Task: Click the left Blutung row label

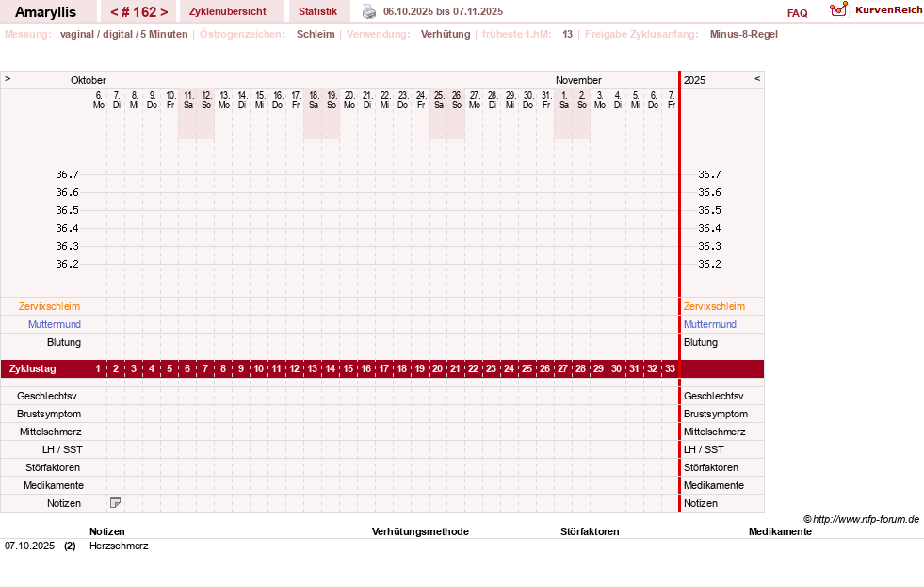Action: pos(64,342)
